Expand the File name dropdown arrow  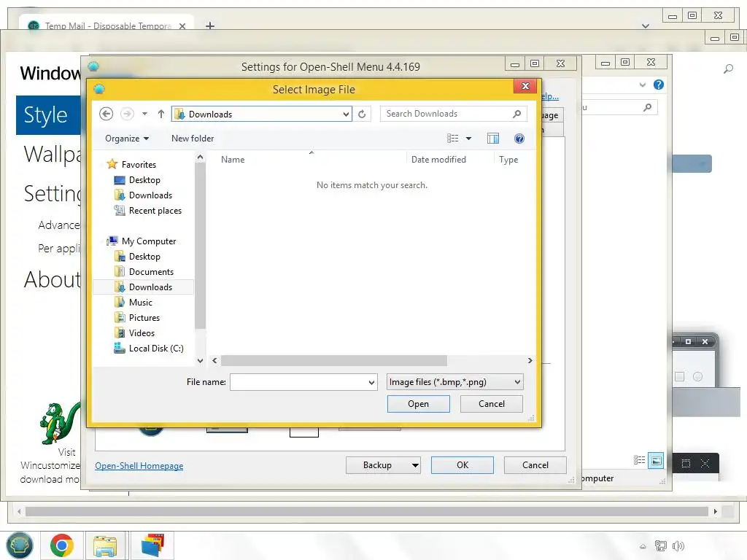point(371,382)
